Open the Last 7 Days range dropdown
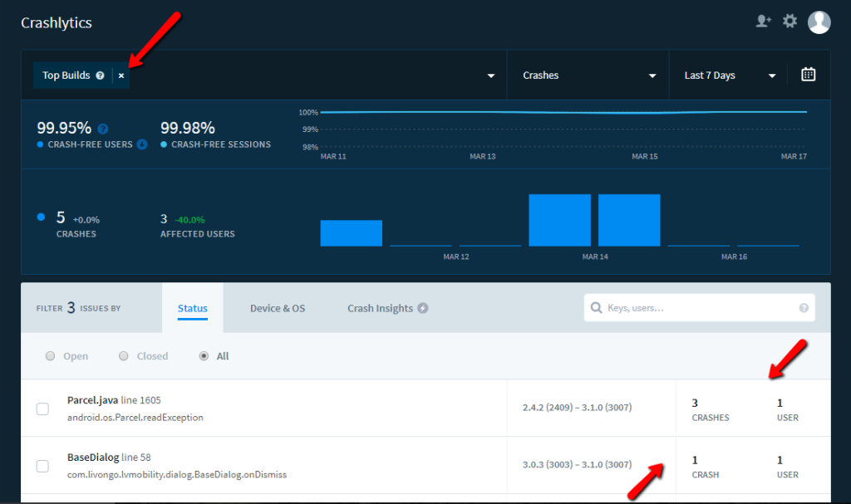The width and height of the screenshot is (851, 504). (x=729, y=76)
